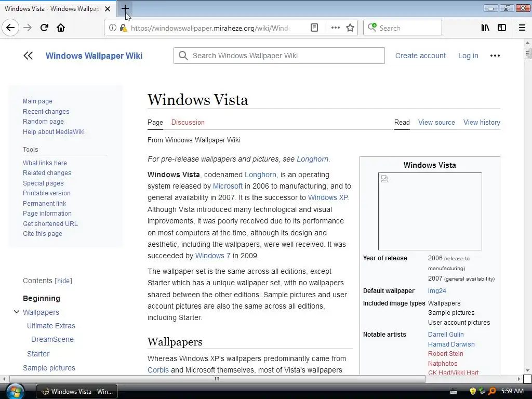Jump to Starter in contents

coord(38,354)
